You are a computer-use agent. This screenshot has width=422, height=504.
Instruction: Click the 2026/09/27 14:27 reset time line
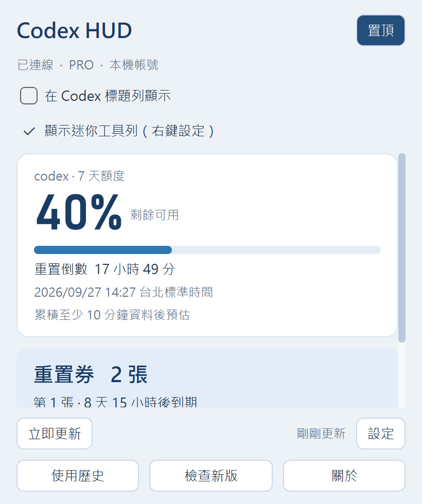pos(124,292)
